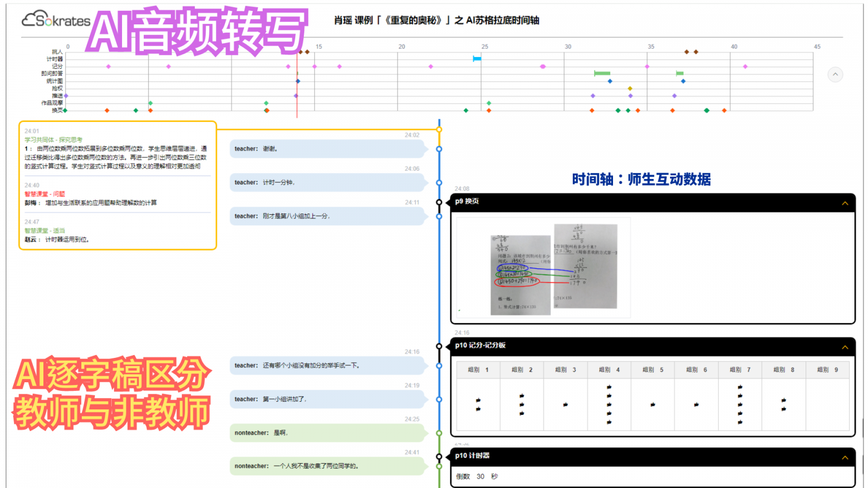Select the 组别 4 column header

609,370
